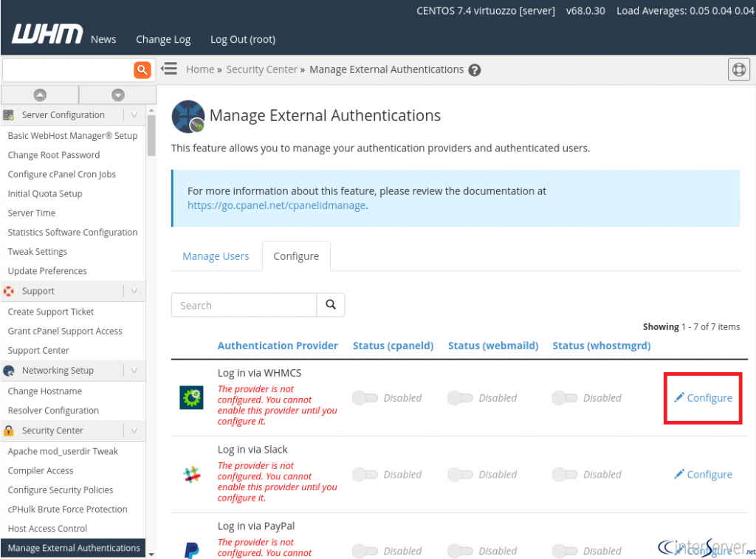The image size is (756, 559).
Task: Click Log Out (root)
Action: click(x=242, y=40)
